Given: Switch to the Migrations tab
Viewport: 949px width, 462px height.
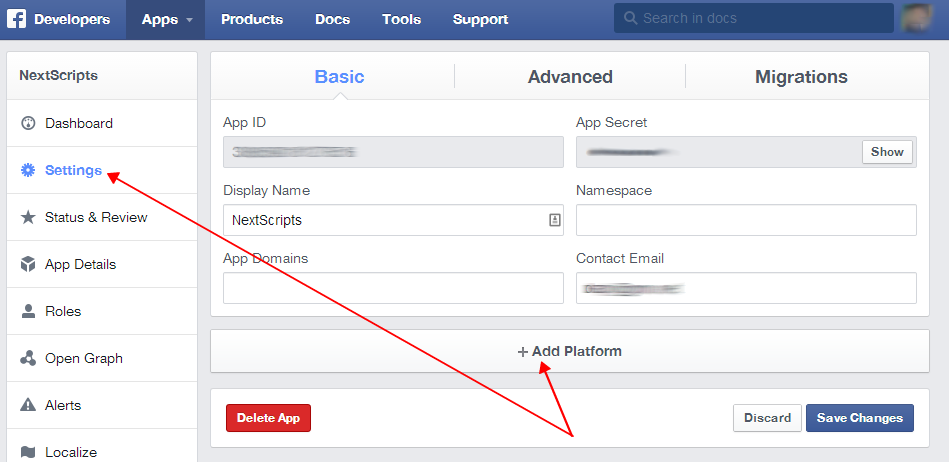Looking at the screenshot, I should pos(801,77).
